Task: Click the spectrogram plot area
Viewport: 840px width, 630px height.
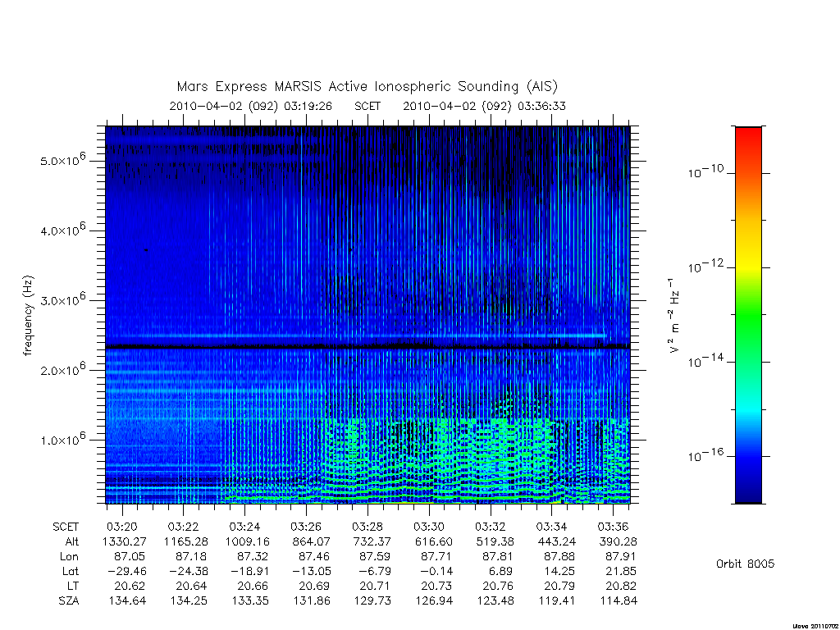Action: point(367,315)
